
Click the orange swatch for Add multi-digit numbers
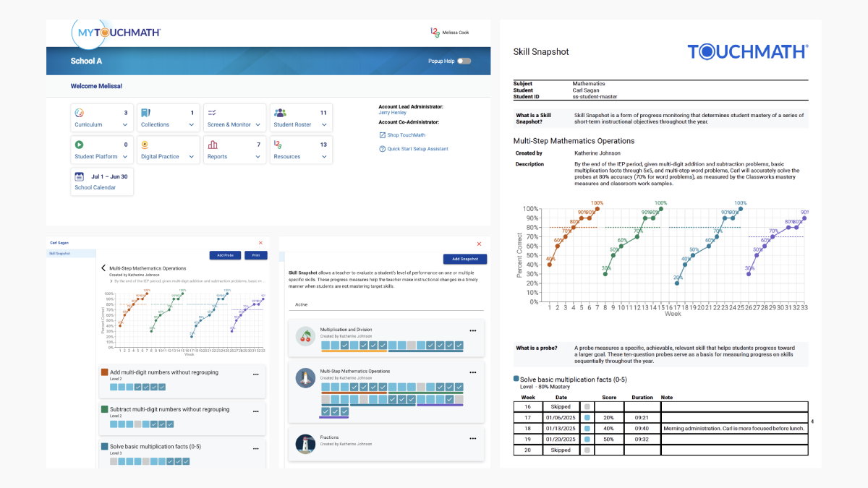click(104, 372)
